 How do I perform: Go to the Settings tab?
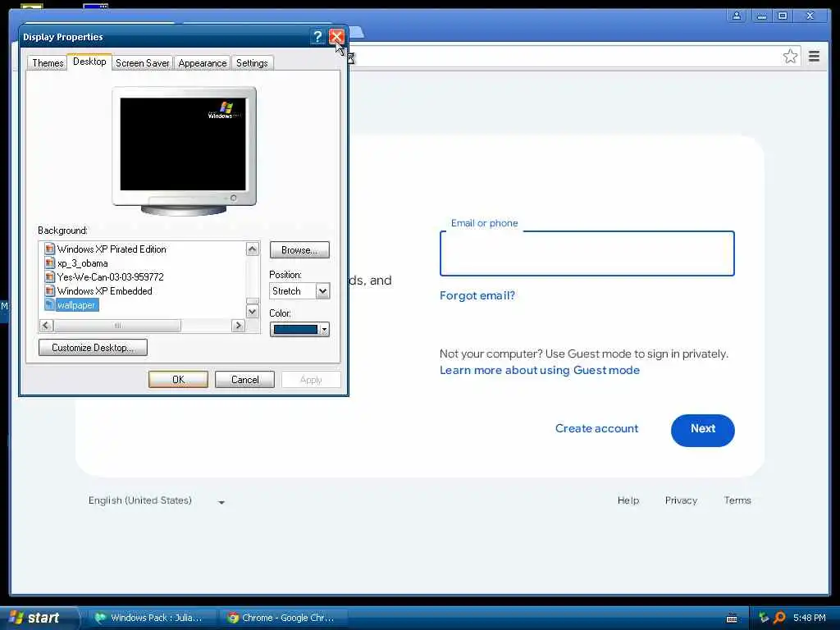(x=252, y=63)
